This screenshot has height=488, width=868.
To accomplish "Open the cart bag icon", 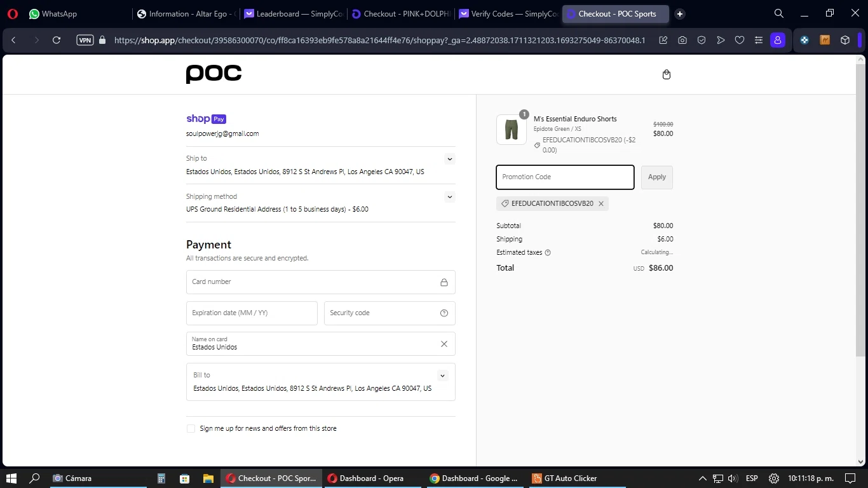I will 666,74.
